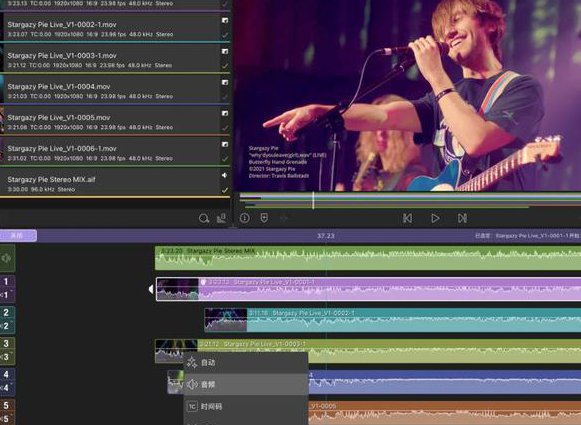The width and height of the screenshot is (581, 425).
Task: Click the white trim handle on angle 1 clip
Action: [x=151, y=289]
